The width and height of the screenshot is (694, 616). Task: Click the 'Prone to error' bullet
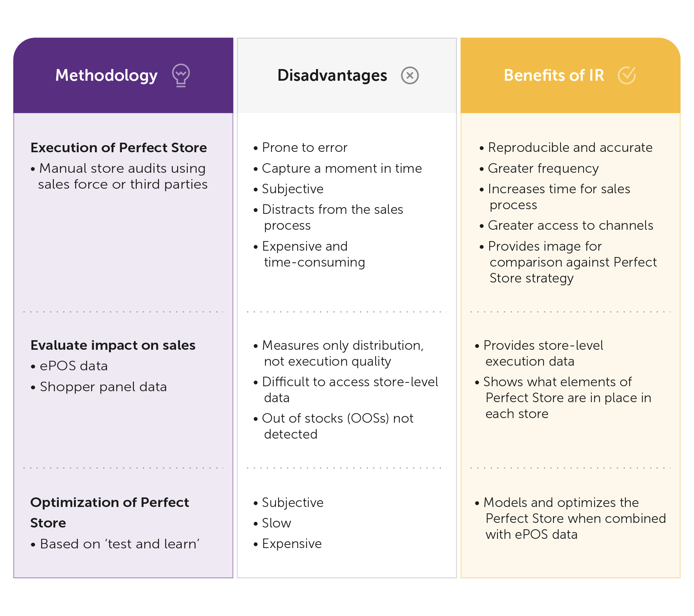pyautogui.click(x=304, y=148)
